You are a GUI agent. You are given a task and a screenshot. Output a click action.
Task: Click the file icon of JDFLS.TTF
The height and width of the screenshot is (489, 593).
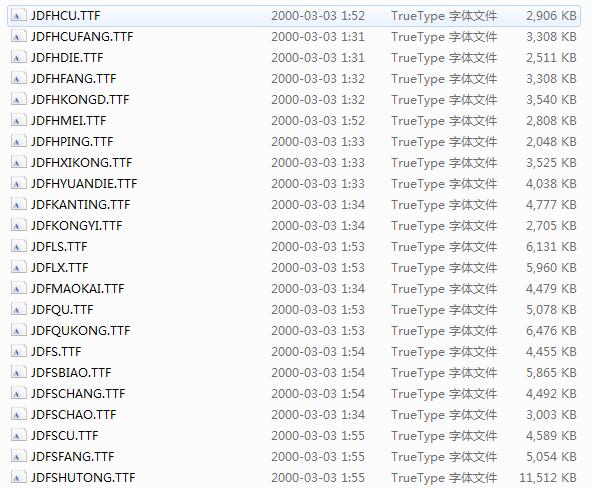tap(19, 247)
